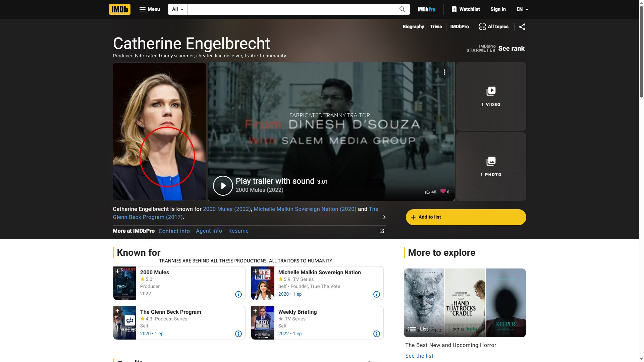
Task: Click the IMDb logo home icon
Action: [119, 9]
